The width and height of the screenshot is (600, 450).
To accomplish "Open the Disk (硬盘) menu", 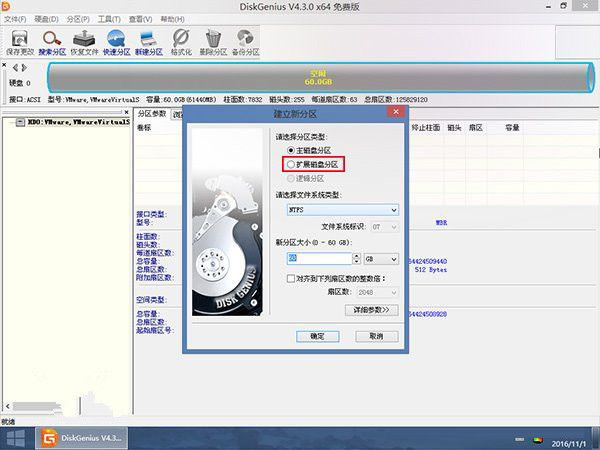I will 46,19.
